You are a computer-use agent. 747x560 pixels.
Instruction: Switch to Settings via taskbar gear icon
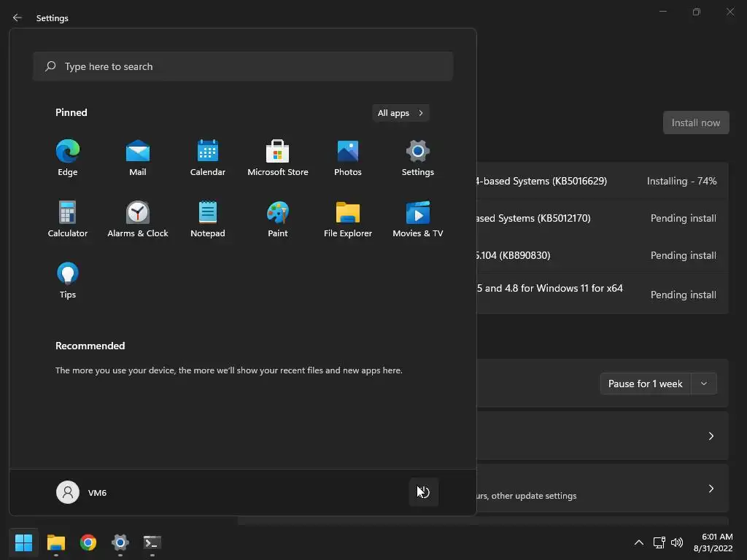click(120, 542)
